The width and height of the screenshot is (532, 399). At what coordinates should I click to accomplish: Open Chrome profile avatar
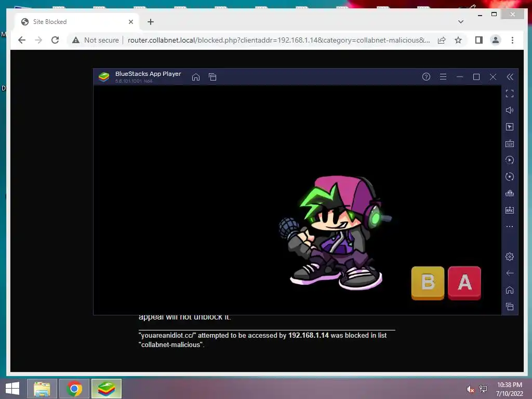point(495,40)
